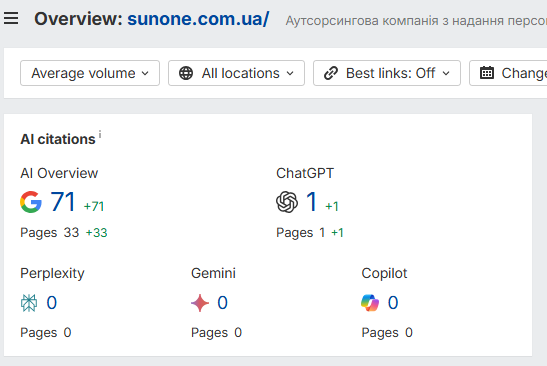This screenshot has width=547, height=366.
Task: Click the Copilot logo icon
Action: click(x=370, y=302)
